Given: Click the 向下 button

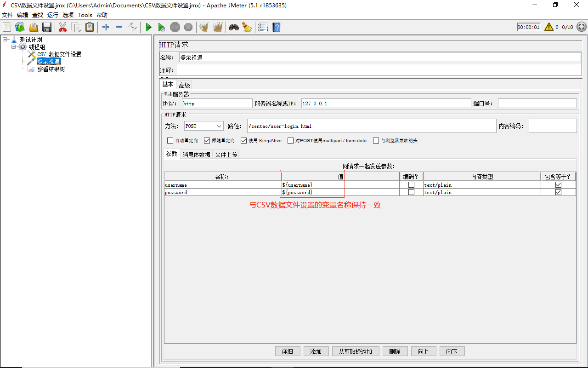Looking at the screenshot, I should pyautogui.click(x=452, y=351).
